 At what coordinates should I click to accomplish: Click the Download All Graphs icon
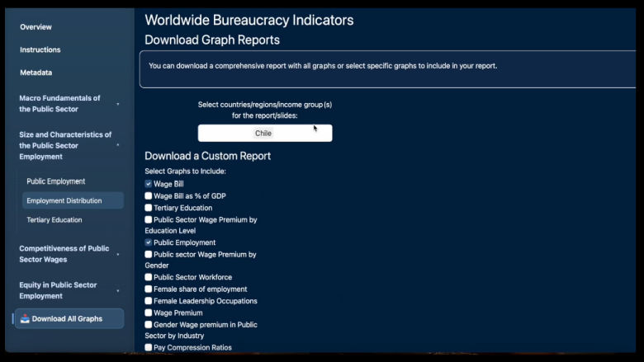(25, 318)
